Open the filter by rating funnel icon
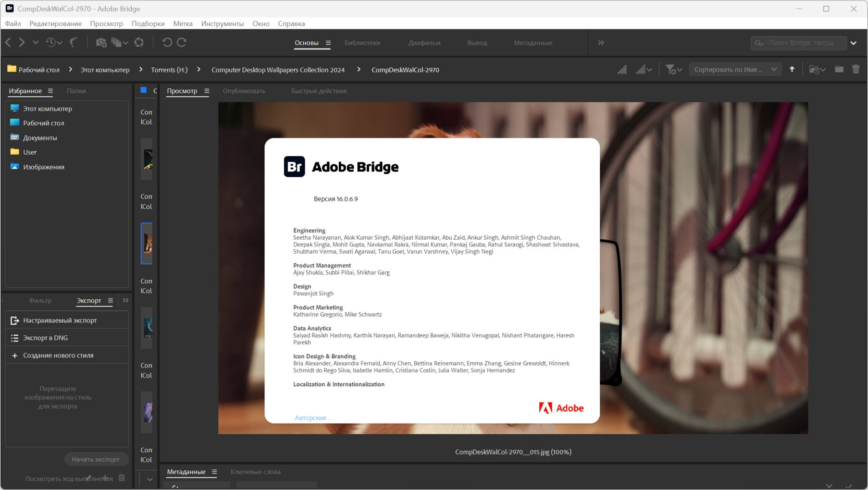 coord(673,70)
